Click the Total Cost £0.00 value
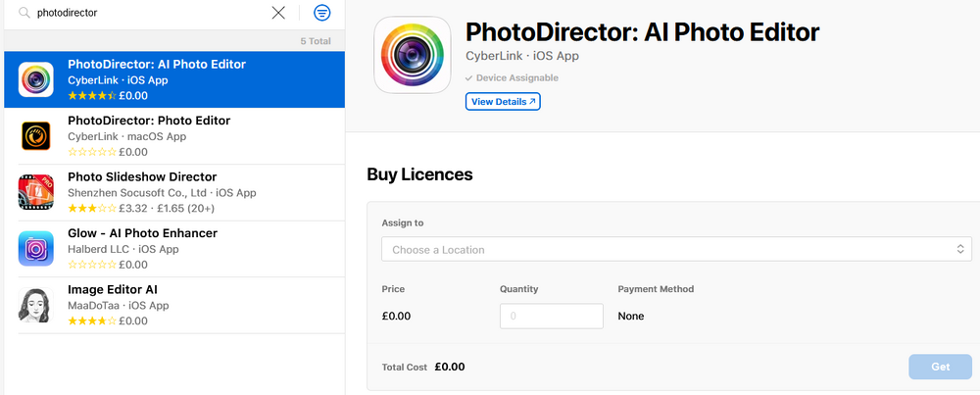 (450, 367)
